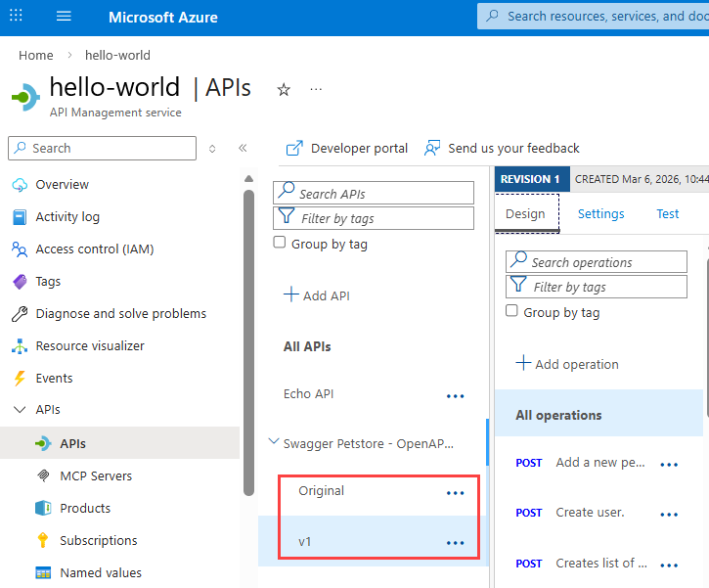
Task: Click the purple Tags icon
Action: [x=20, y=282]
